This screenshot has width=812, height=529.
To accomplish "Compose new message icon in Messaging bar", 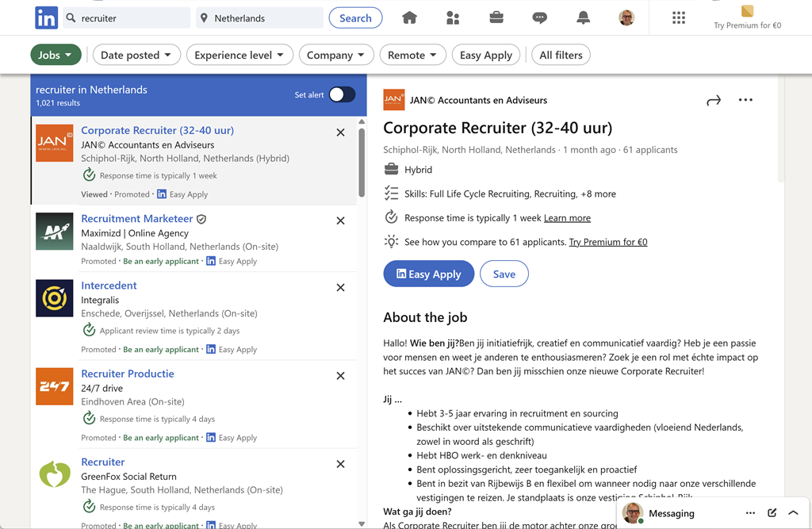I will [x=772, y=513].
